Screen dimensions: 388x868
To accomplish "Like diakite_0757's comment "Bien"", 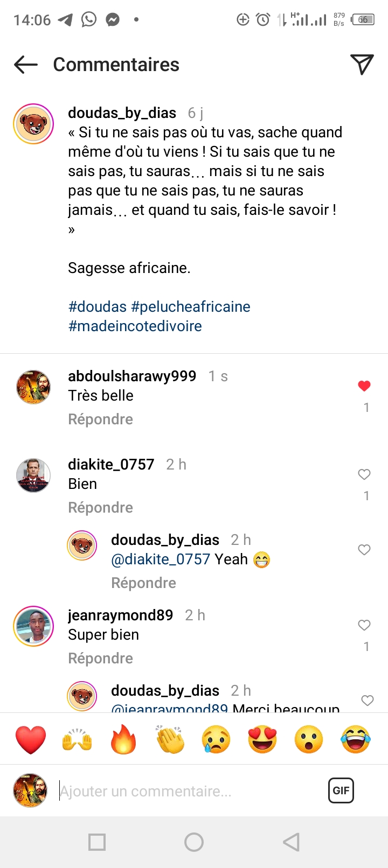I will coord(364,474).
